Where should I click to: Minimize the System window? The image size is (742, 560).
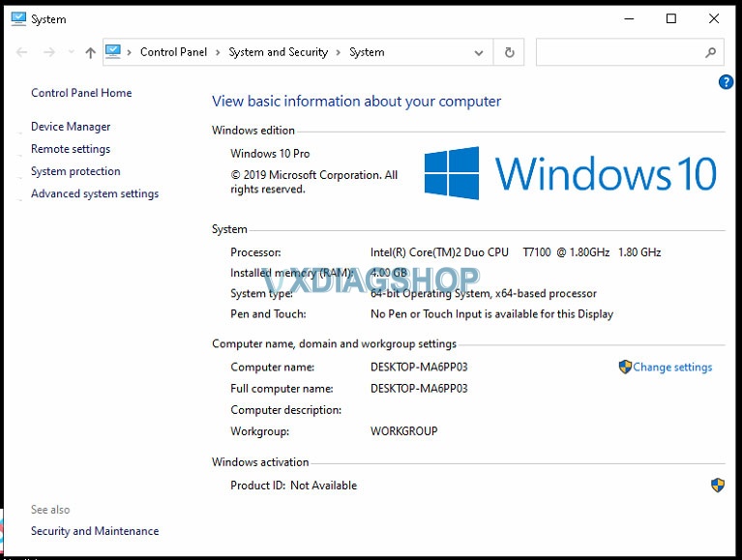coord(629,19)
